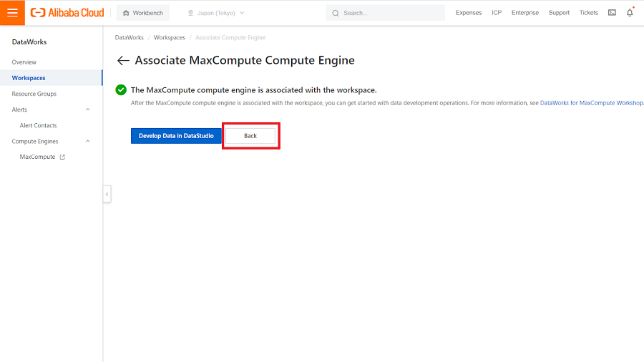644x362 pixels.
Task: Collapse the sidebar with the handle arrow
Action: (x=107, y=194)
